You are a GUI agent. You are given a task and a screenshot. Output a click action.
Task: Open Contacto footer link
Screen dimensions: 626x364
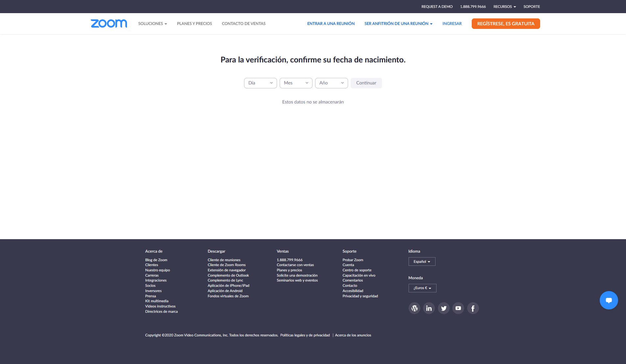click(x=350, y=285)
